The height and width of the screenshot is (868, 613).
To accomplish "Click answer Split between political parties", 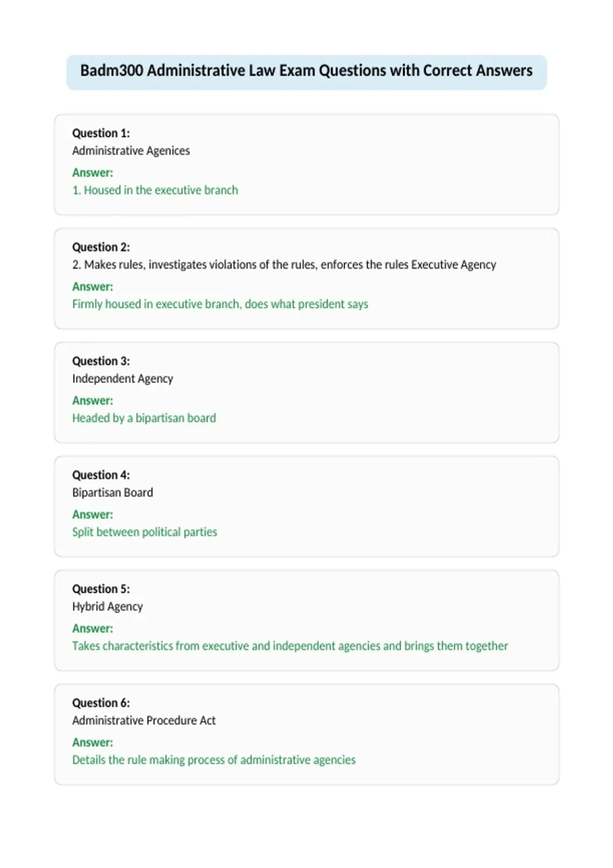I will click(x=145, y=532).
